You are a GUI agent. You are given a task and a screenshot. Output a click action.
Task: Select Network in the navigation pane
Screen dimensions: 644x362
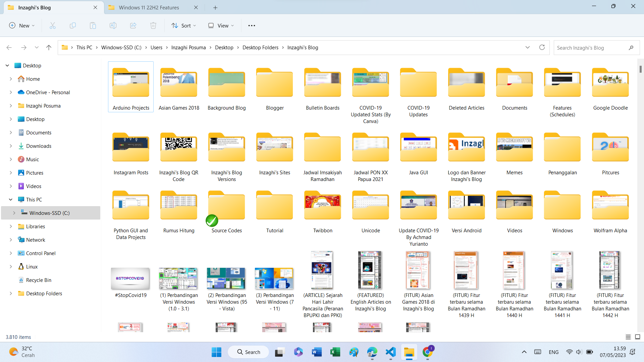(36, 240)
